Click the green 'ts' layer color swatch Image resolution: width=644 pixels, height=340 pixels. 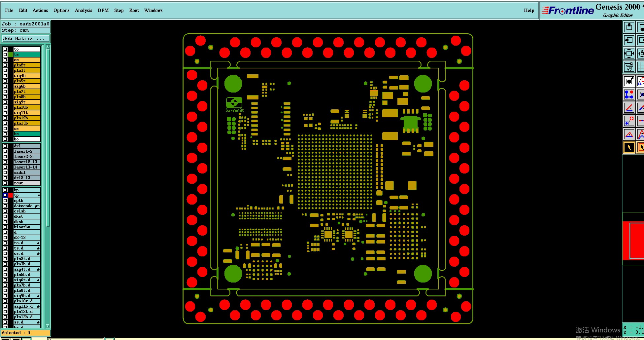tap(11, 55)
